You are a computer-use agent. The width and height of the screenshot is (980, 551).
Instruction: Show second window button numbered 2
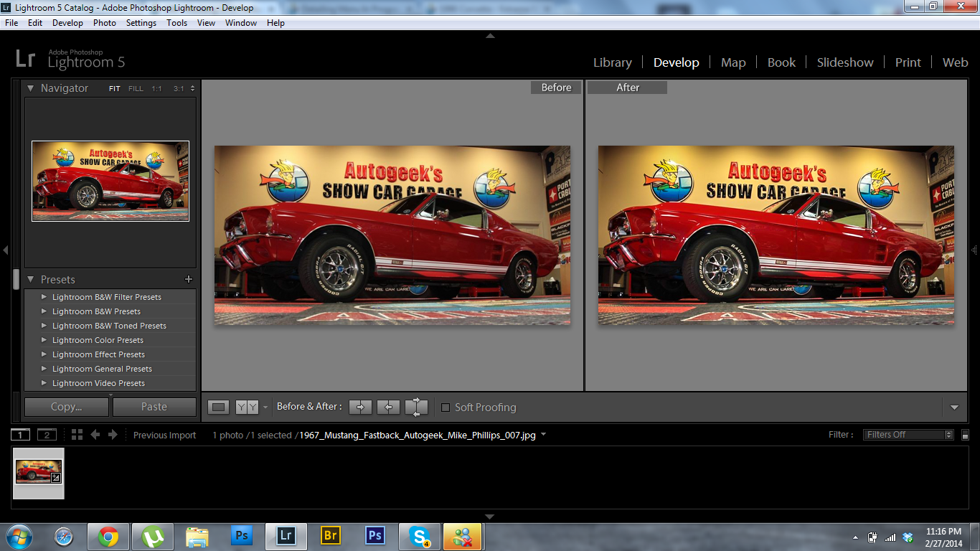tap(47, 435)
